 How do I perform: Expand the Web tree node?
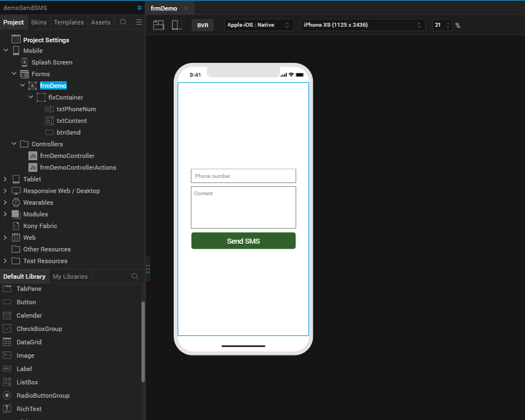click(x=5, y=238)
